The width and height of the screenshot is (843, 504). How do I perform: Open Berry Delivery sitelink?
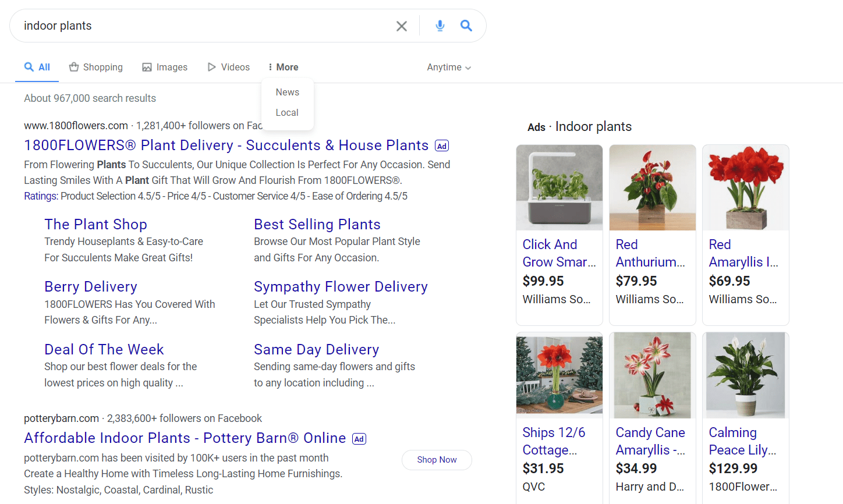(x=91, y=287)
